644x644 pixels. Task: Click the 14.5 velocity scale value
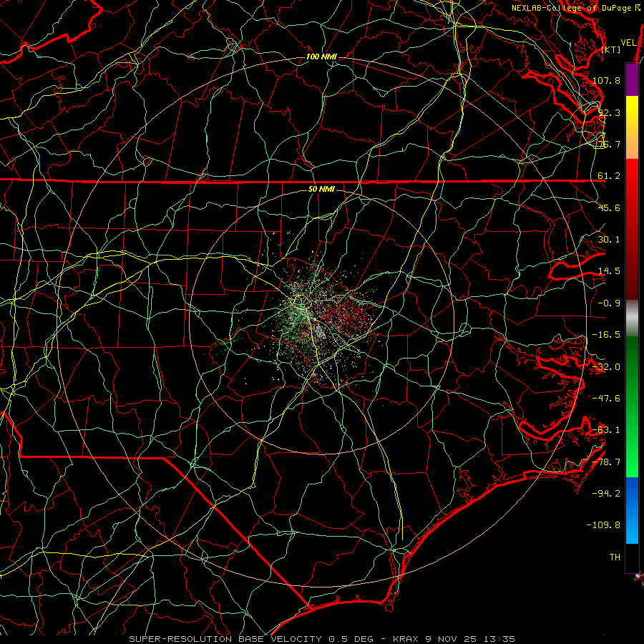tap(609, 271)
